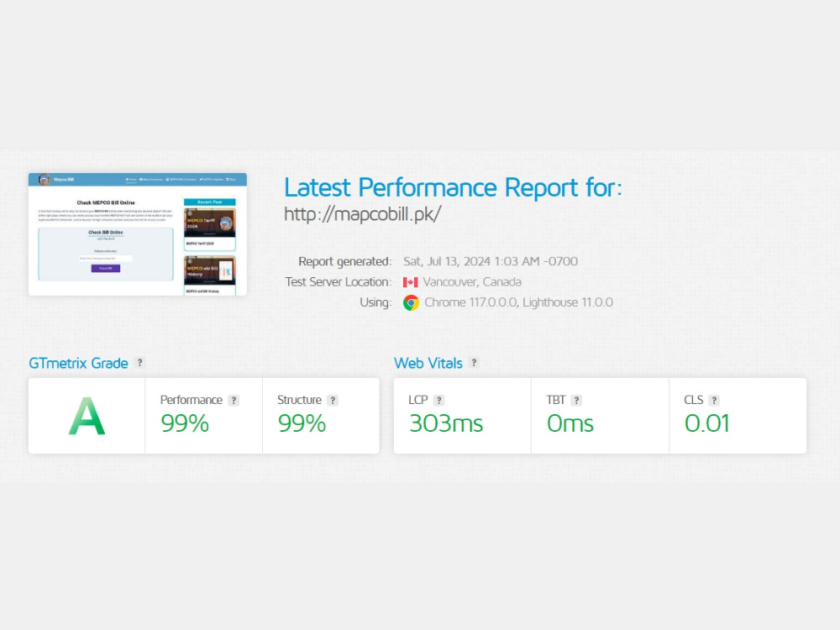
Task: Click the Test Server Location label
Action: tap(338, 281)
